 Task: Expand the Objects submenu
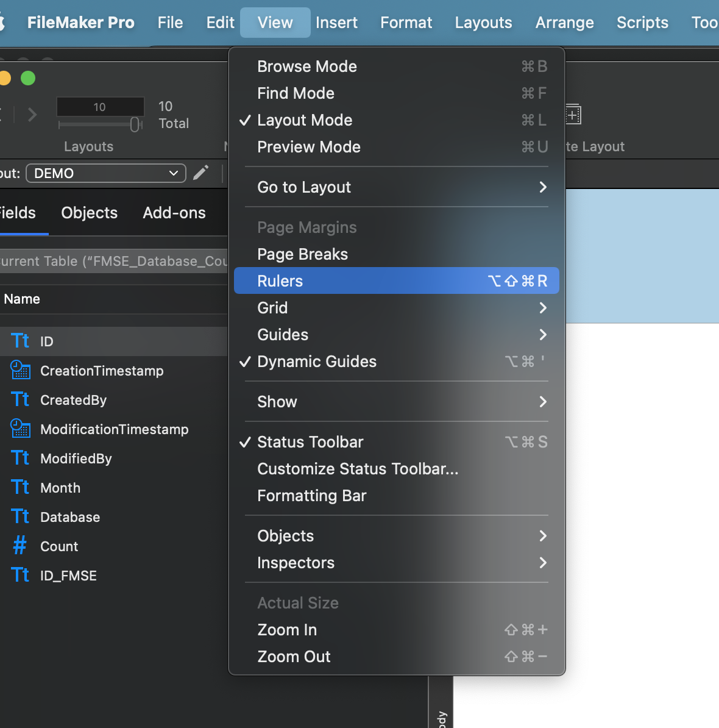pos(397,536)
